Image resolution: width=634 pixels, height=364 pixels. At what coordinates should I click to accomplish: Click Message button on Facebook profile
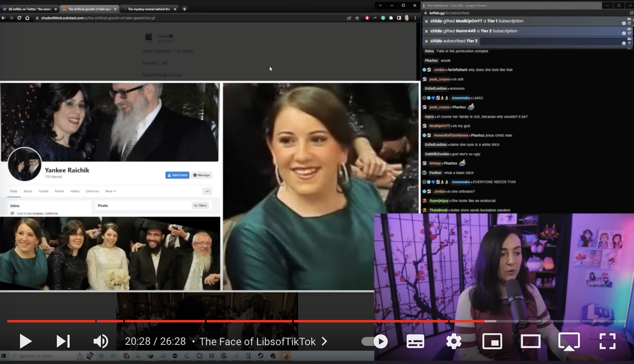202,175
